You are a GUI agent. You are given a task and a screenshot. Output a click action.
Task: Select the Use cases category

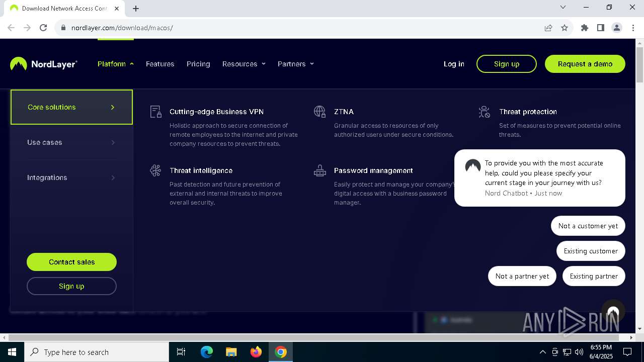pyautogui.click(x=71, y=142)
